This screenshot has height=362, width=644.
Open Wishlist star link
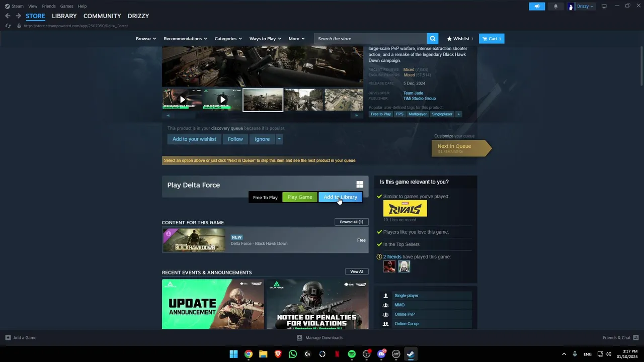460,39
